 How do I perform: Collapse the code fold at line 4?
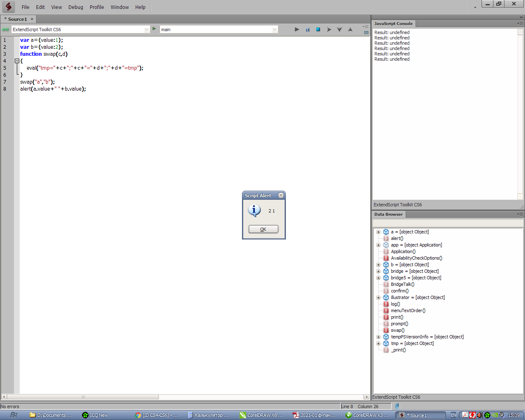click(17, 61)
